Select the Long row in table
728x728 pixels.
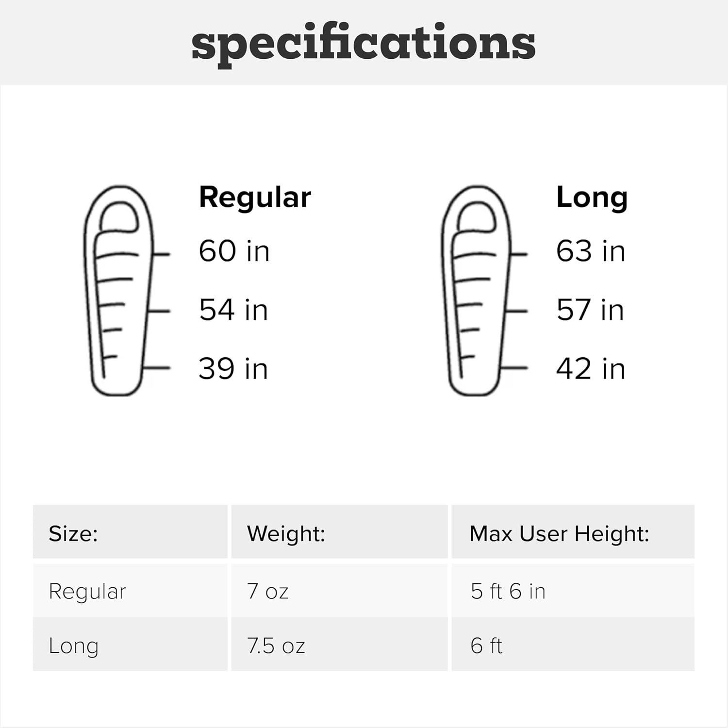tap(74, 646)
